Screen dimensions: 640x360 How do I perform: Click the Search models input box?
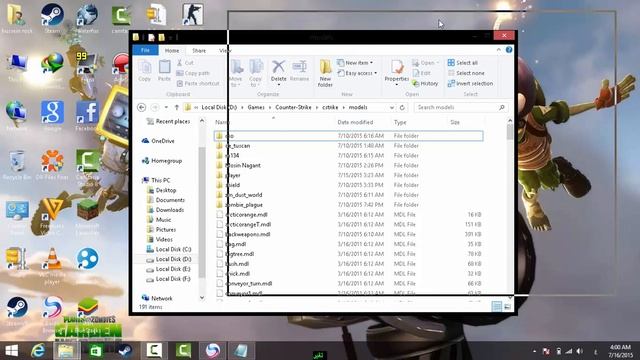point(461,107)
